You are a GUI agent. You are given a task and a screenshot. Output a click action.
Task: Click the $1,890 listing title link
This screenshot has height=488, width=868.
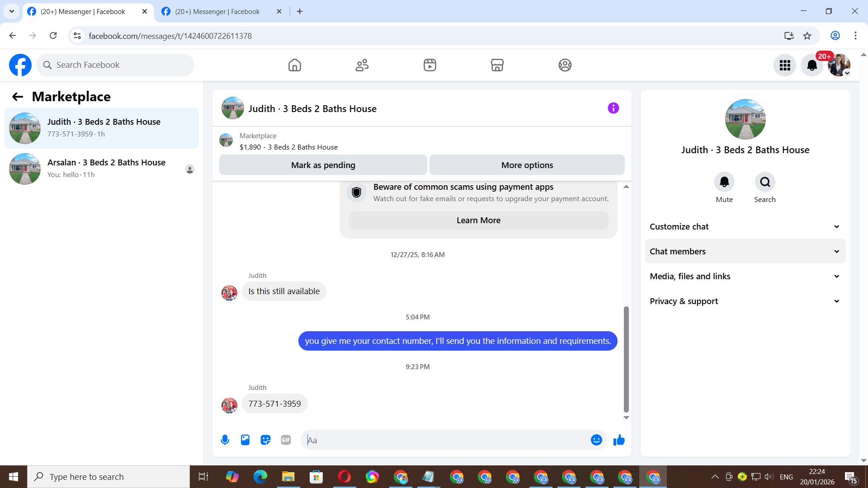[x=288, y=147]
